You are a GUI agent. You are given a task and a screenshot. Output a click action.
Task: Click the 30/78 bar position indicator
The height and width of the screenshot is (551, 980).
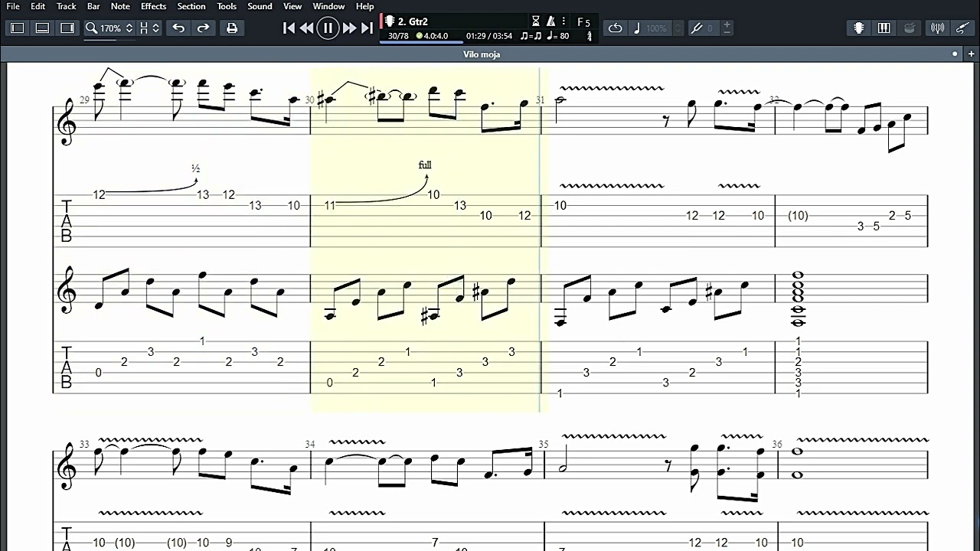[398, 36]
